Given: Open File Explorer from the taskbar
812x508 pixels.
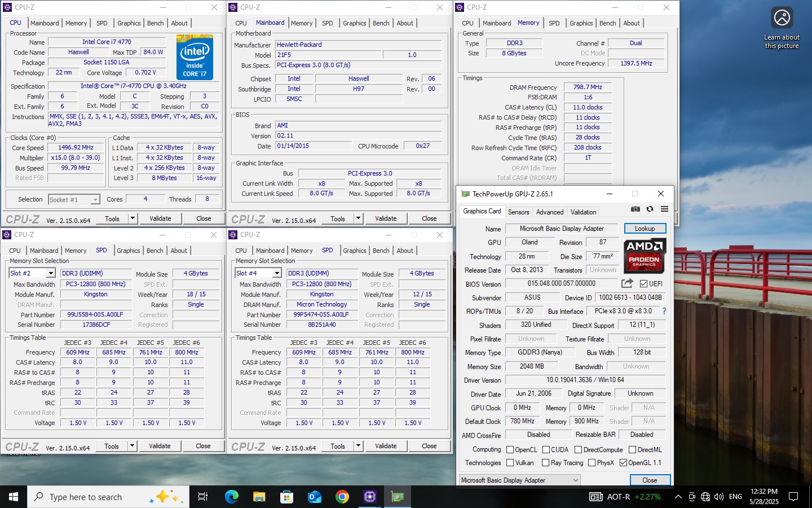Looking at the screenshot, I should click(259, 497).
